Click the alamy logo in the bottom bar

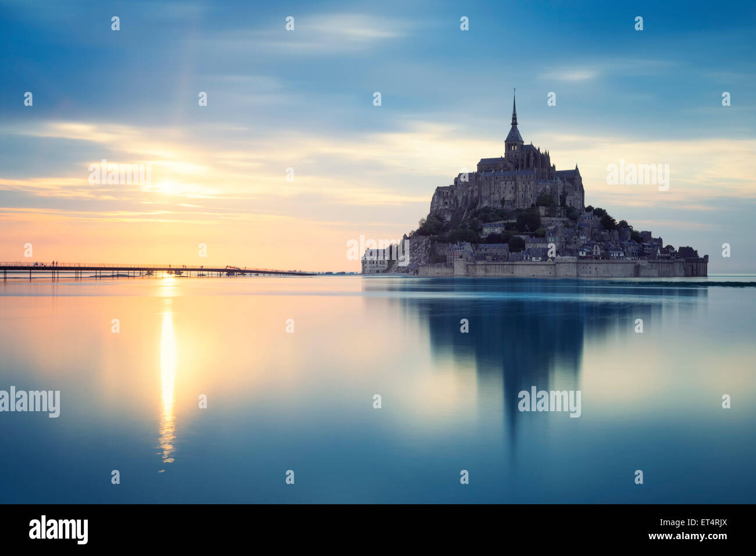[58, 530]
